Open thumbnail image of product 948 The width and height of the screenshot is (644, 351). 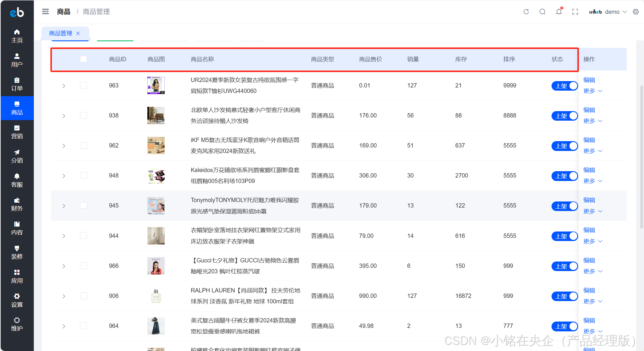coord(156,176)
